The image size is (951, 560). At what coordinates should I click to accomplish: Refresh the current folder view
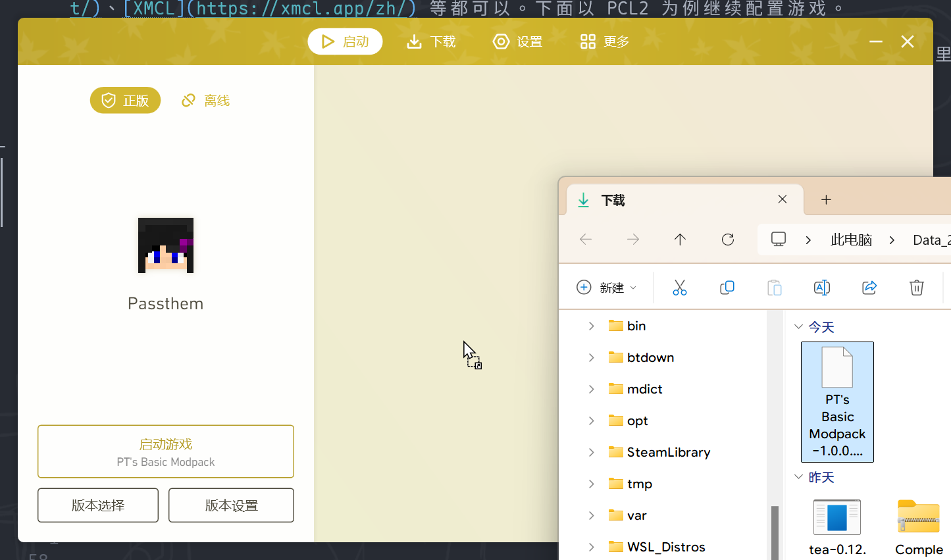pos(727,239)
